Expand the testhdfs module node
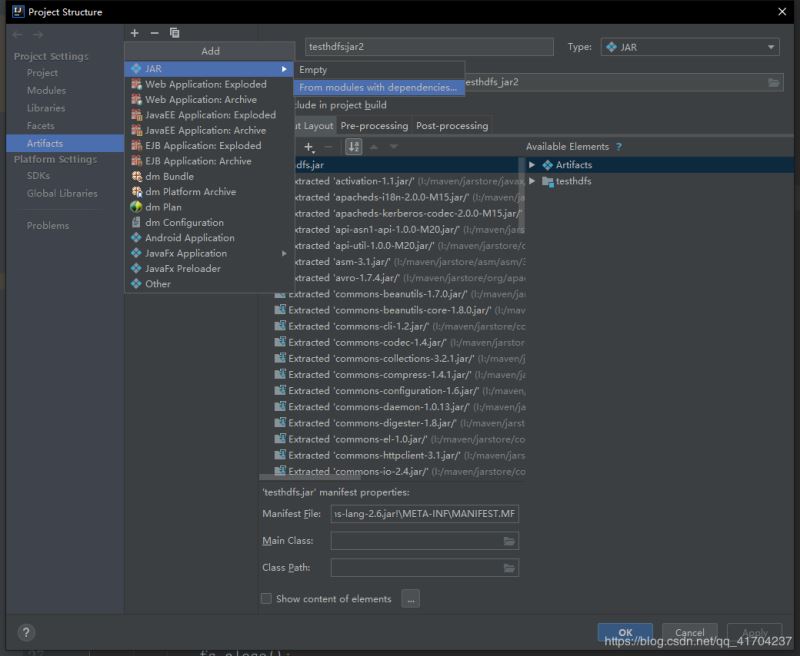 click(532, 181)
